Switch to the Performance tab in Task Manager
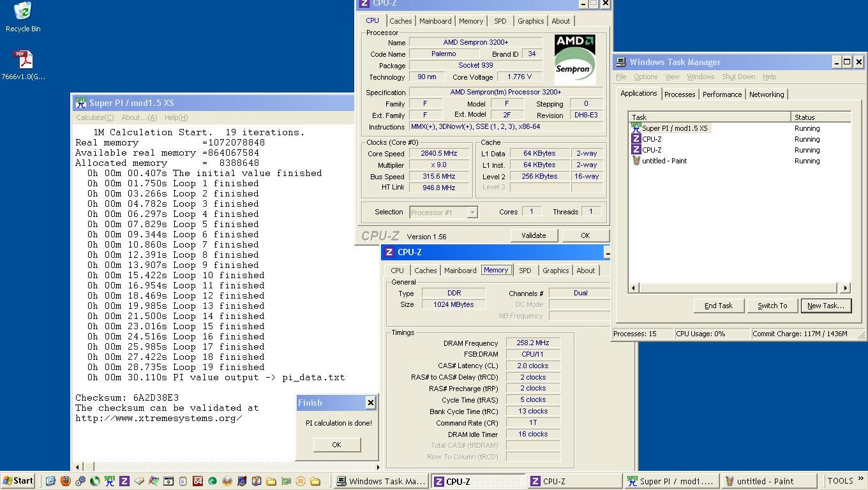868x490 pixels. (722, 94)
